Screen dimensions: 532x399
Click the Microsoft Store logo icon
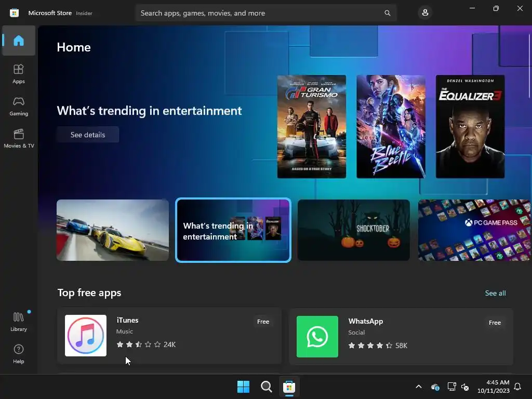[14, 13]
